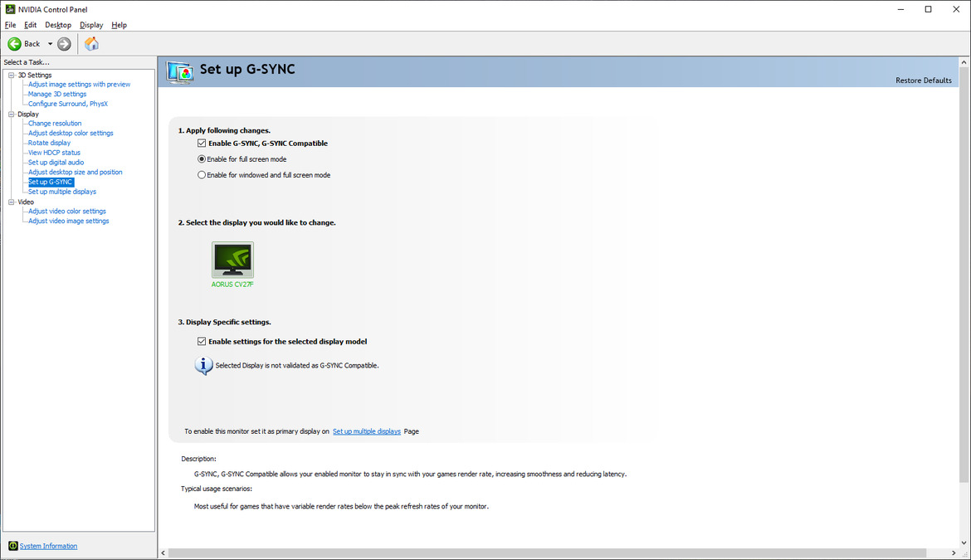Click the scroll right arrow
Image resolution: width=971 pixels, height=560 pixels.
pyautogui.click(x=953, y=553)
